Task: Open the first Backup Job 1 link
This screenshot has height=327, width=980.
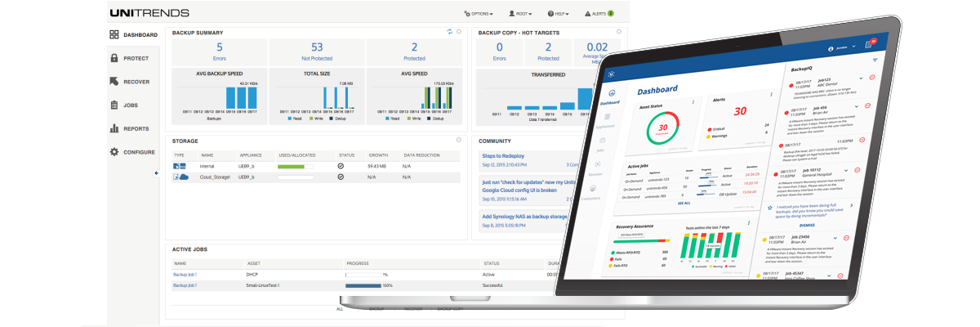Action: [185, 274]
